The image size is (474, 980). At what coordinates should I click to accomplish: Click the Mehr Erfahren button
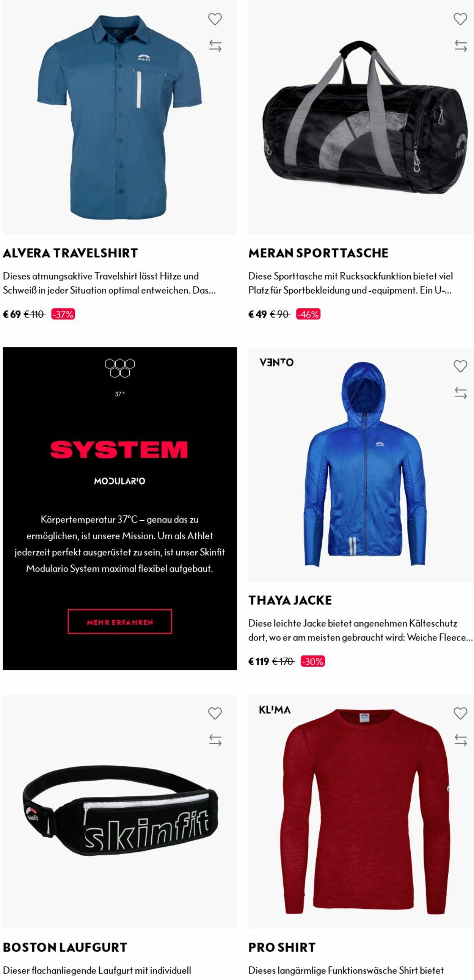pyautogui.click(x=120, y=621)
